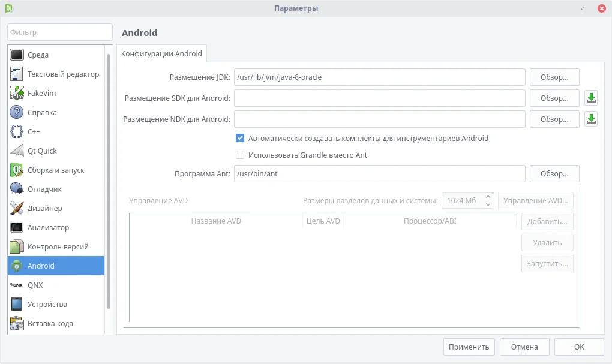
Task: Select the Отладчик debugger icon
Action: (17, 189)
